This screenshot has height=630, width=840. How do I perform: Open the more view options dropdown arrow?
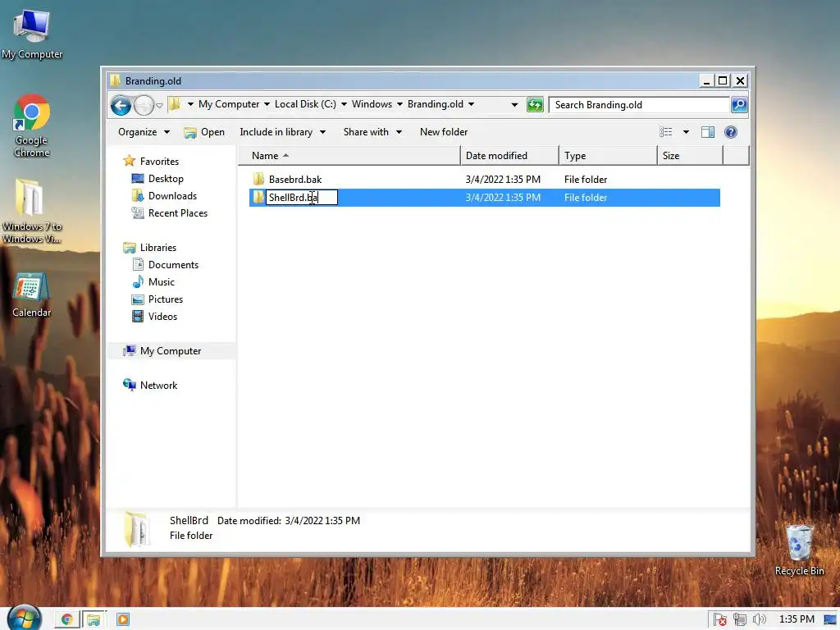point(686,132)
